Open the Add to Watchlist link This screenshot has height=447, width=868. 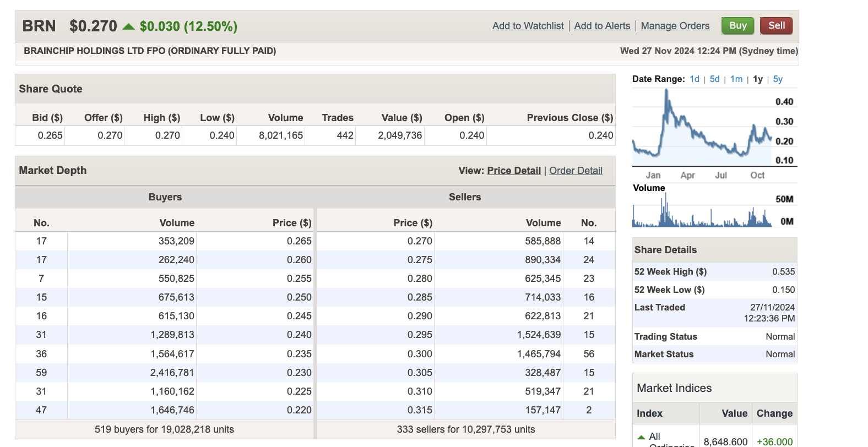coord(528,26)
